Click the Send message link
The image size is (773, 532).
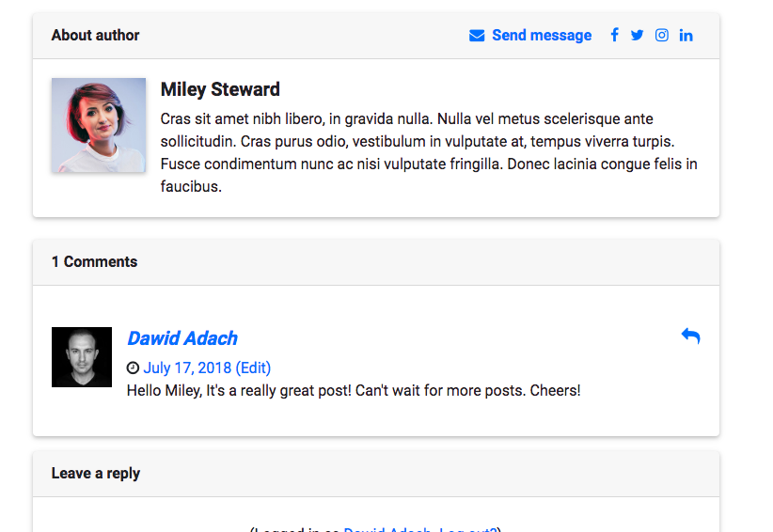click(542, 35)
